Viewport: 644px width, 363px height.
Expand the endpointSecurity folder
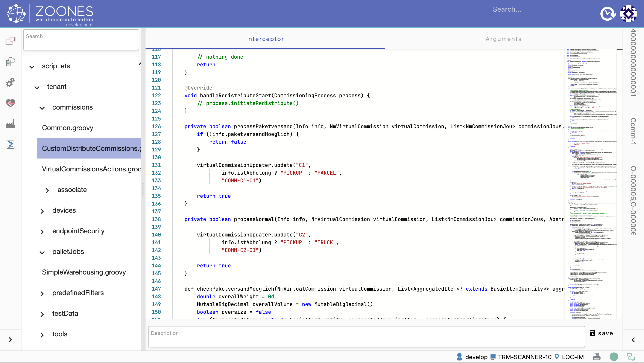tap(42, 232)
